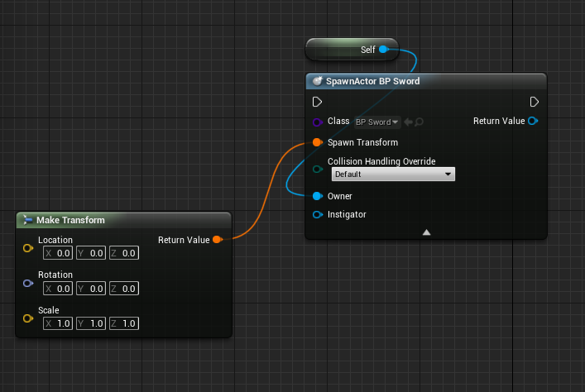The height and width of the screenshot is (392, 585).
Task: Click the Location label in Make Transform
Action: 55,240
